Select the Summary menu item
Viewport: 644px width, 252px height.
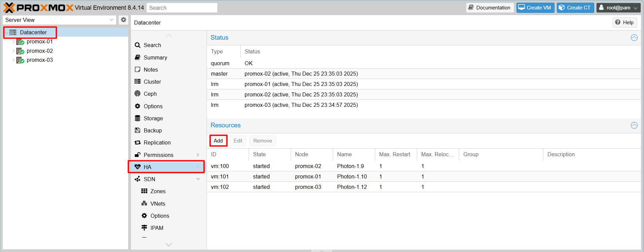coord(155,57)
